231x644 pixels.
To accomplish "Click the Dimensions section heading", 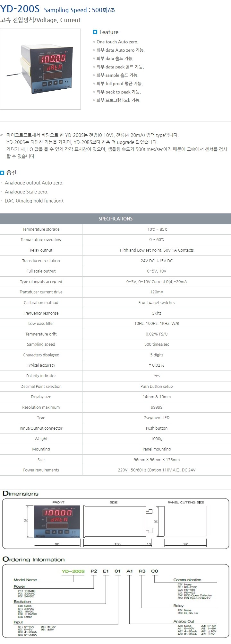I will 21,494.
